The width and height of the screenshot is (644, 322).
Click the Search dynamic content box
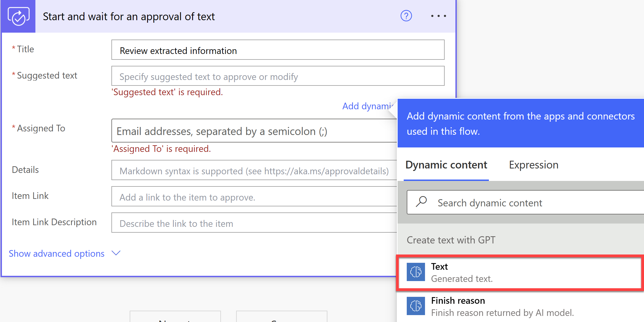point(525,202)
